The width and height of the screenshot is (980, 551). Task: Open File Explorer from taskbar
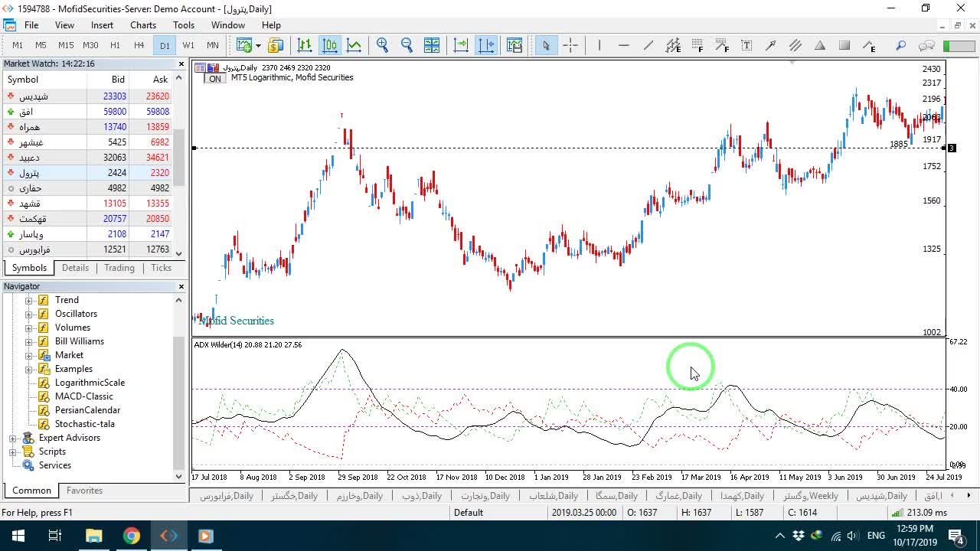tap(94, 536)
